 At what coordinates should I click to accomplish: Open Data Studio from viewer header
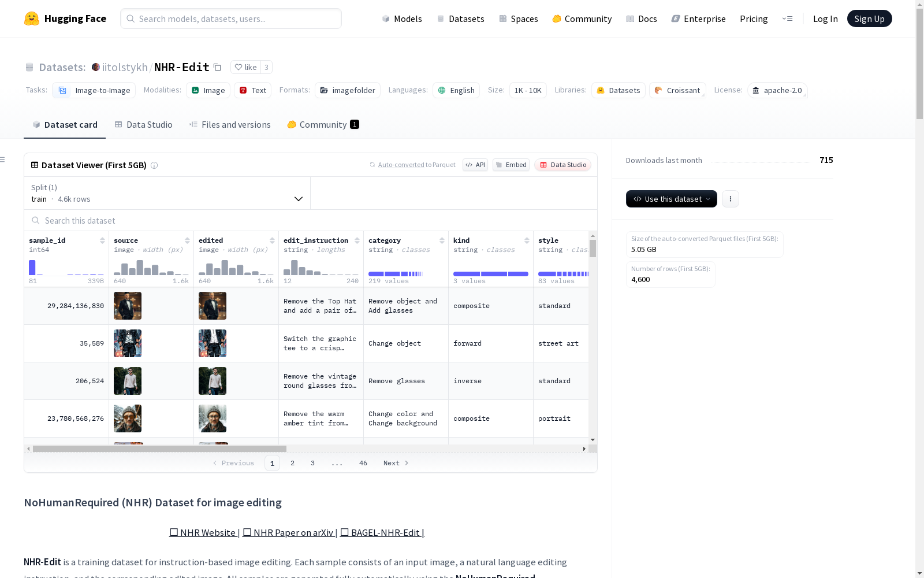562,165
